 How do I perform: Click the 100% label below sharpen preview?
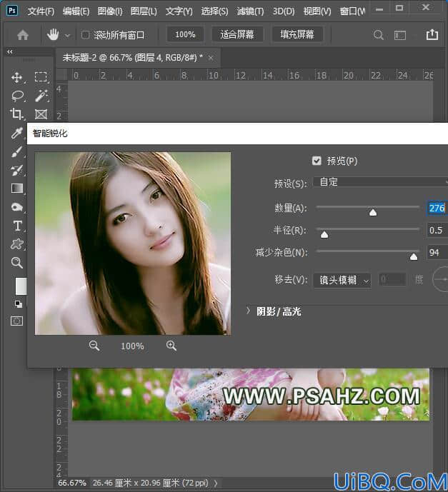coord(132,346)
